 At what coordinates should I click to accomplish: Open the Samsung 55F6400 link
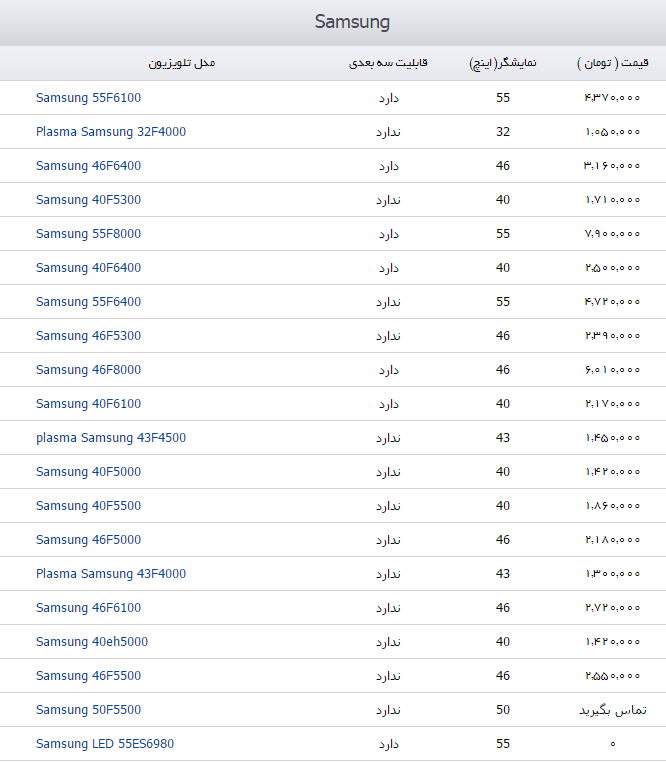click(x=88, y=302)
